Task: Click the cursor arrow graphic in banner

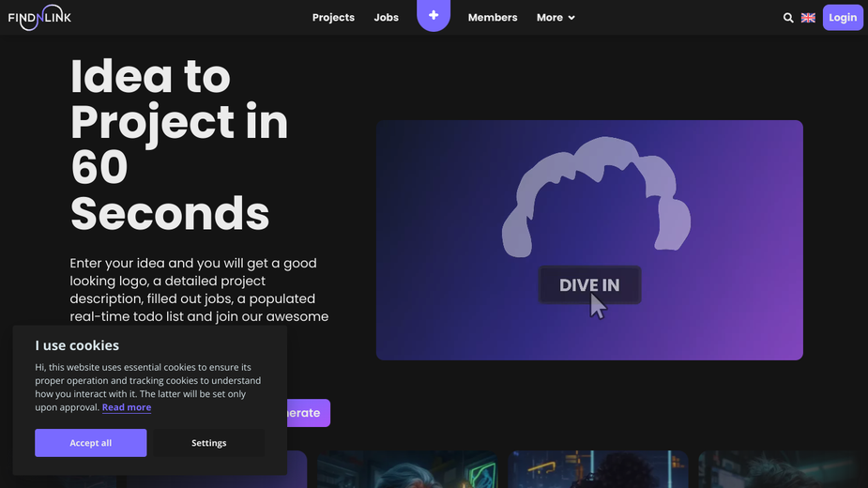Action: [x=598, y=306]
